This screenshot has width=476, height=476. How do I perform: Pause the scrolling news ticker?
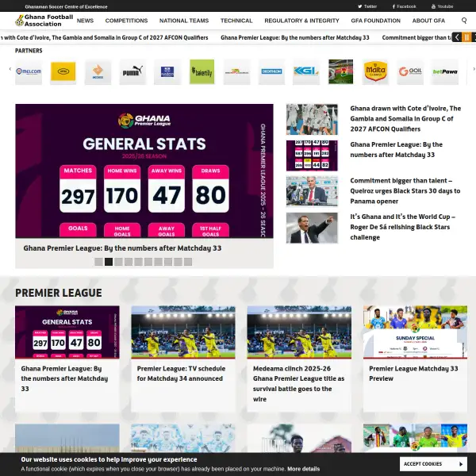[466, 37]
